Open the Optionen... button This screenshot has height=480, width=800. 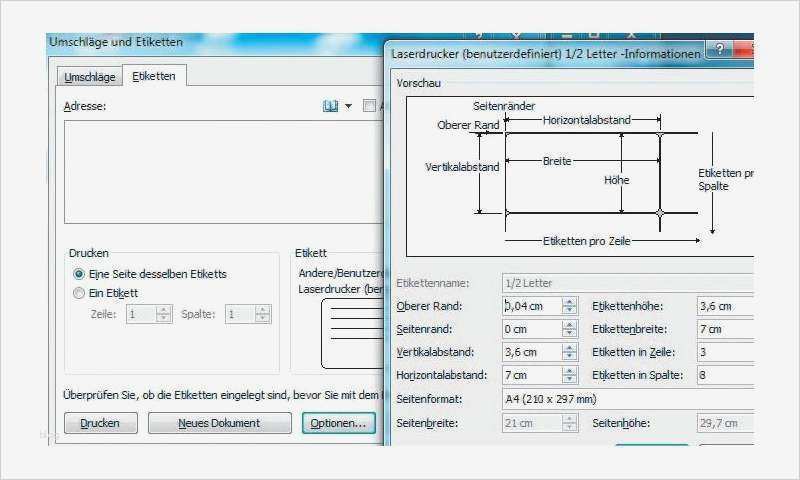(338, 423)
